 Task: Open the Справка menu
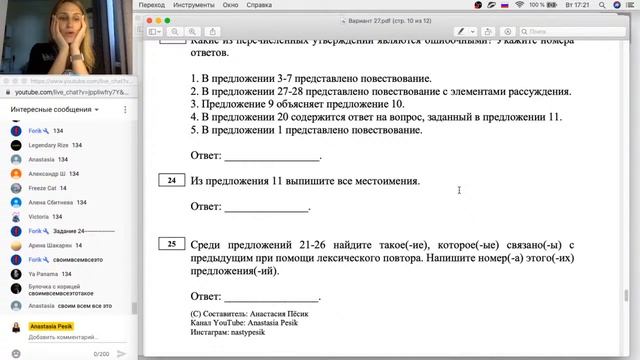[x=259, y=5]
